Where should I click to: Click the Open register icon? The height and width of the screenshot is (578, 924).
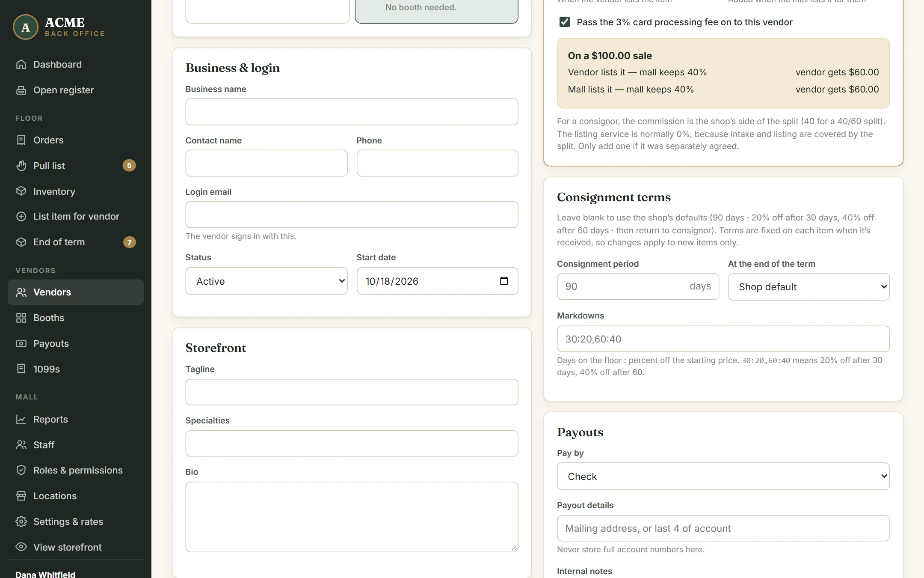(x=21, y=90)
